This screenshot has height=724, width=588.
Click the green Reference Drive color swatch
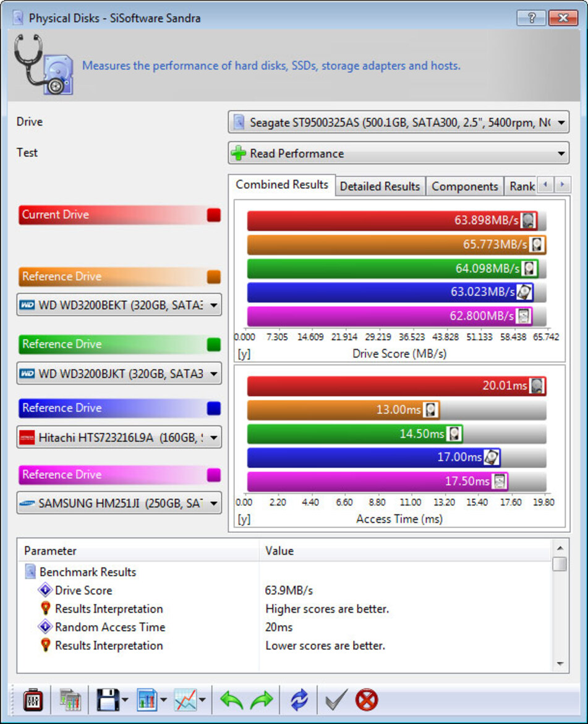coord(213,345)
